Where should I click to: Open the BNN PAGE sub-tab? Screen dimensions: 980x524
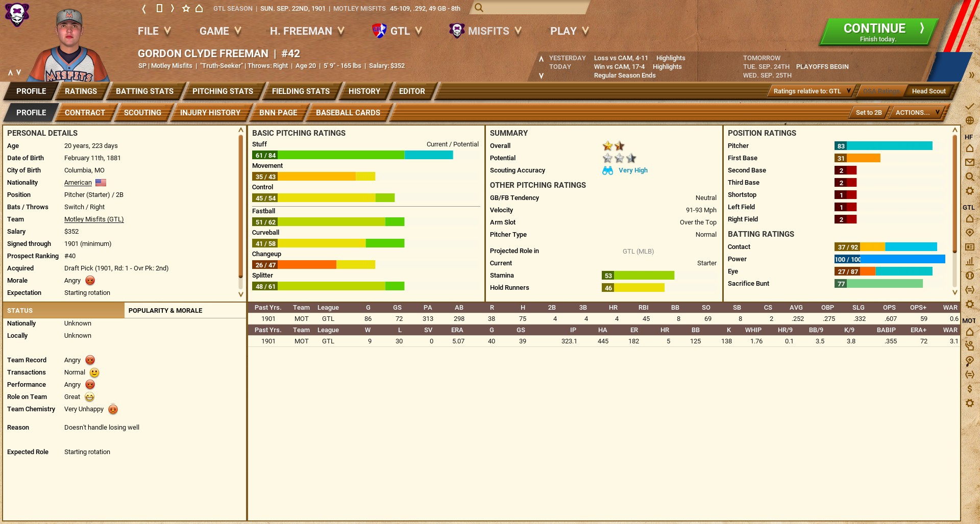click(x=278, y=113)
